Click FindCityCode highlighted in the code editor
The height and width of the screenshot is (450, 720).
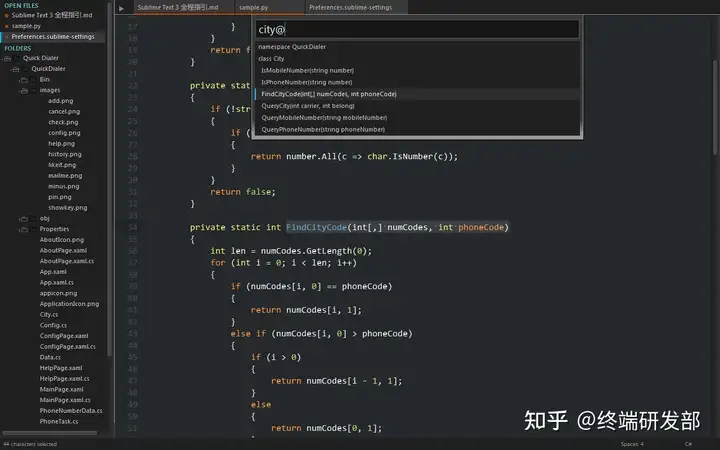pyautogui.click(x=316, y=227)
